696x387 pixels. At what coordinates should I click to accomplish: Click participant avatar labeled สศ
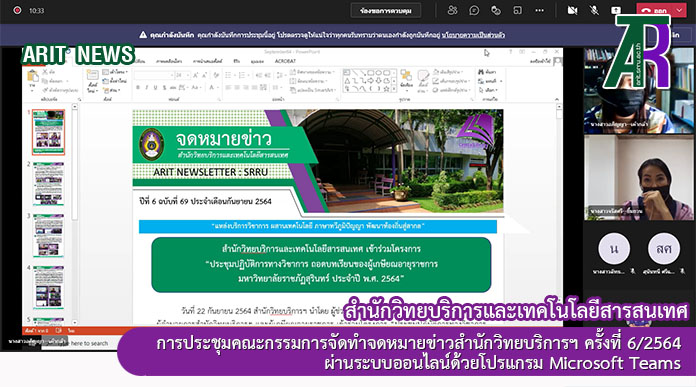(x=664, y=249)
